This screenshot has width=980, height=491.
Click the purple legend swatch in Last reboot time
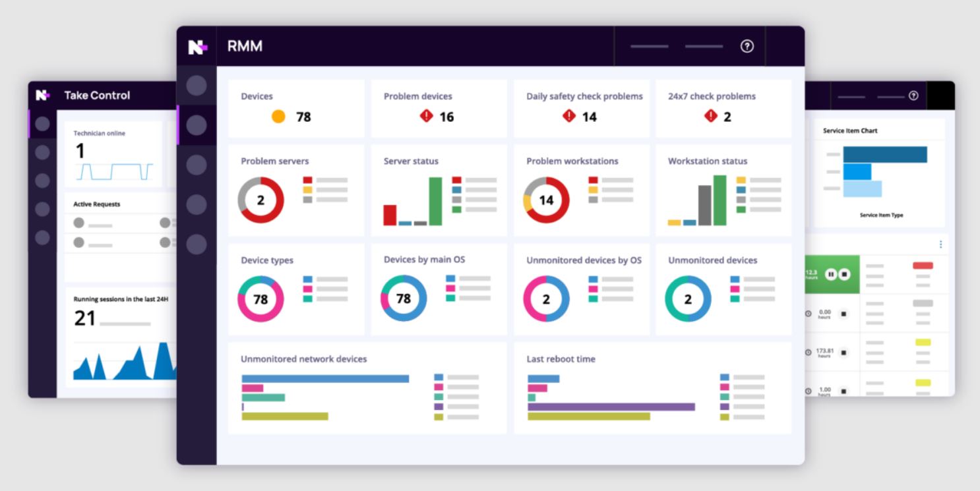[x=724, y=407]
